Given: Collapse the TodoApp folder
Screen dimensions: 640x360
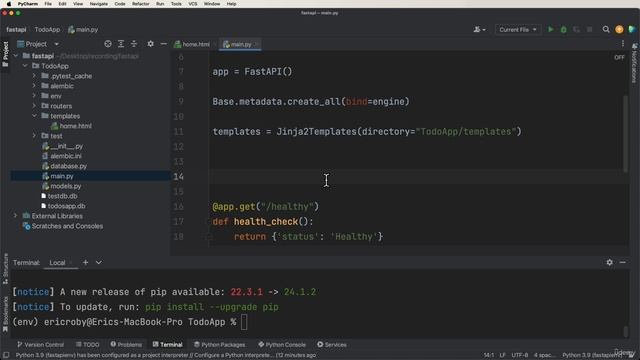Looking at the screenshot, I should click(x=25, y=66).
